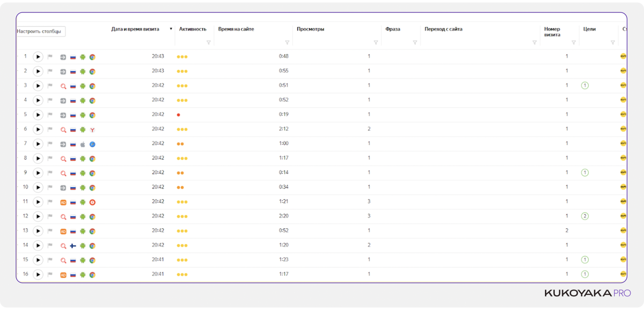Open the Фраза column filter
This screenshot has width=644, height=310.
click(x=415, y=42)
